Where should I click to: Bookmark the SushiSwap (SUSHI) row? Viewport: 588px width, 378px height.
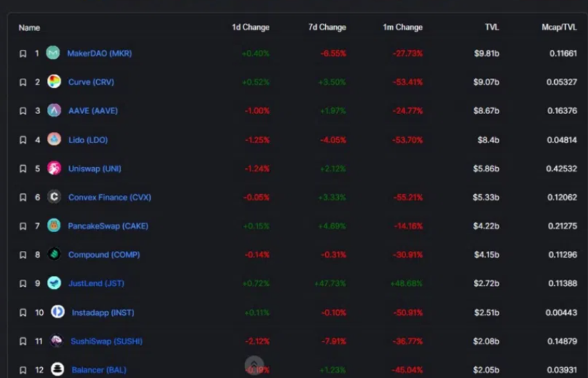click(23, 341)
